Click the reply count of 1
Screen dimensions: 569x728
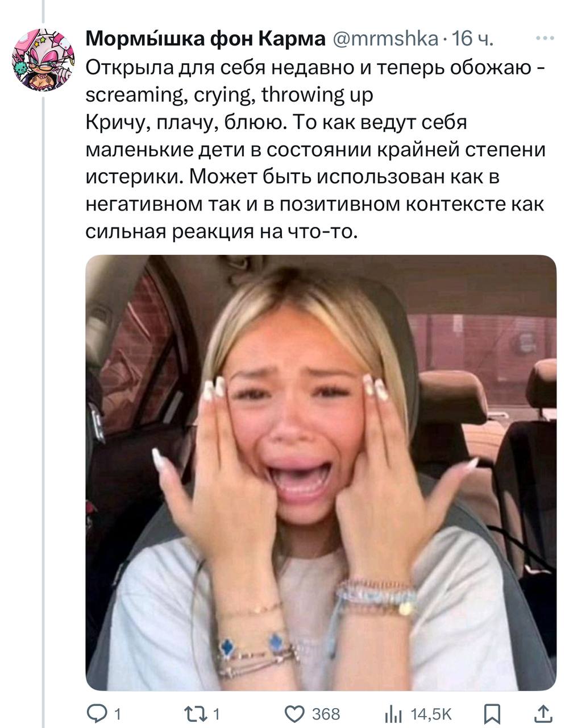click(x=117, y=714)
